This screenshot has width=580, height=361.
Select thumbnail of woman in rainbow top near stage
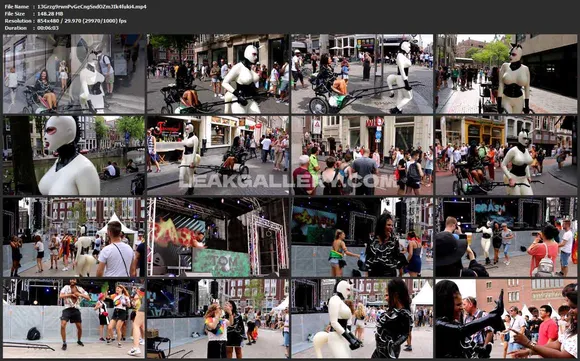click(x=218, y=318)
